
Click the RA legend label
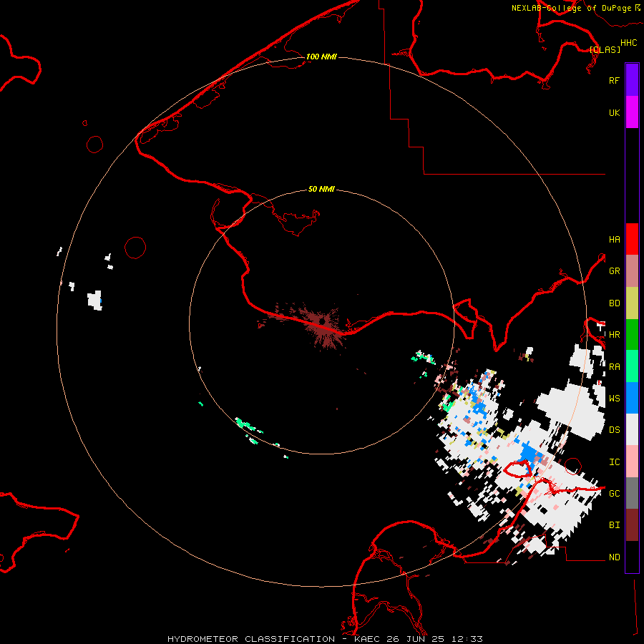click(614, 367)
